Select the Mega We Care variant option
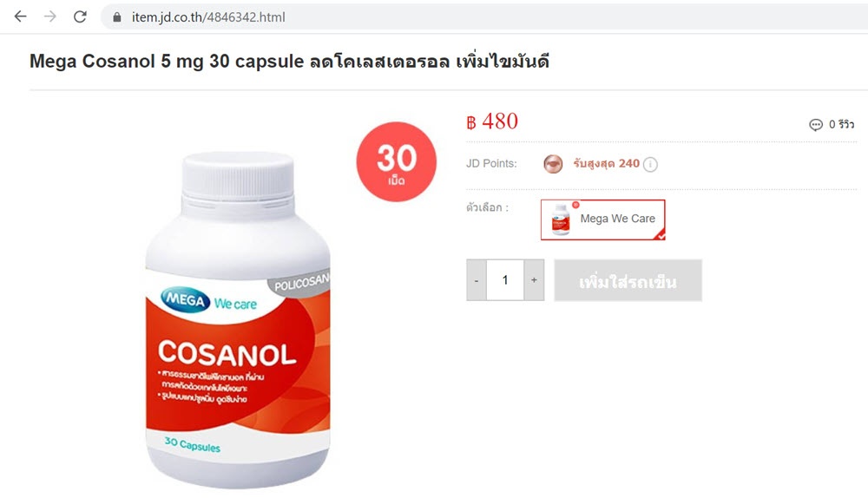The height and width of the screenshot is (498, 868). coord(603,220)
